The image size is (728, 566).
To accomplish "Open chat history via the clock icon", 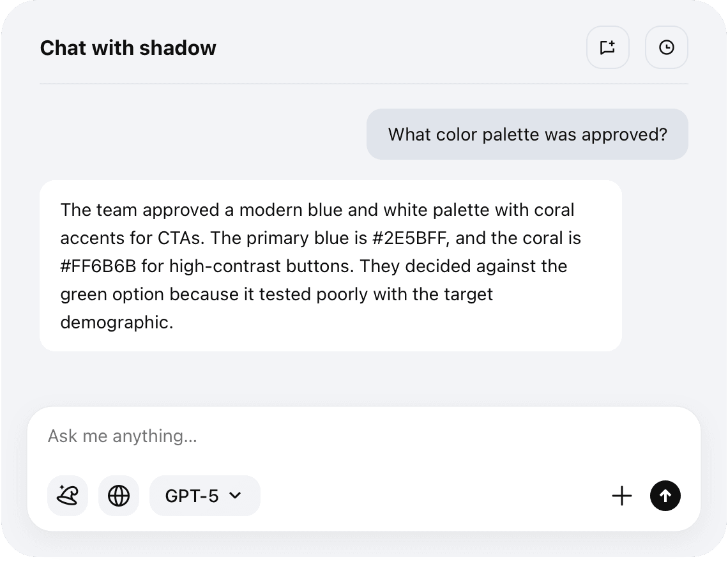I will click(x=666, y=47).
